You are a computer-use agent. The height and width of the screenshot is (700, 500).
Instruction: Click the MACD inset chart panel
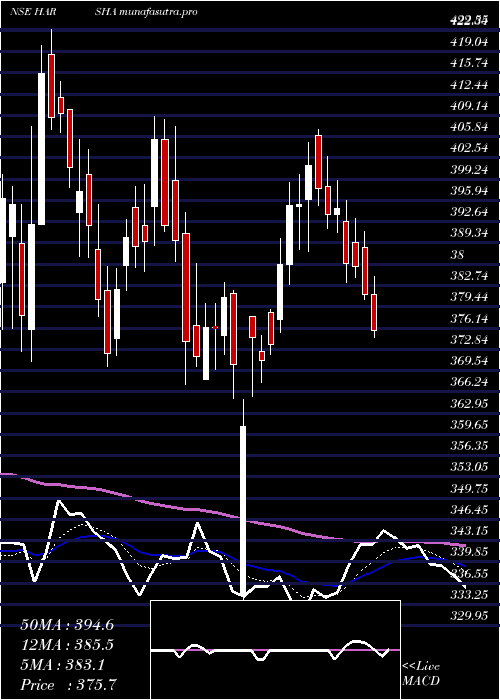tap(275, 650)
